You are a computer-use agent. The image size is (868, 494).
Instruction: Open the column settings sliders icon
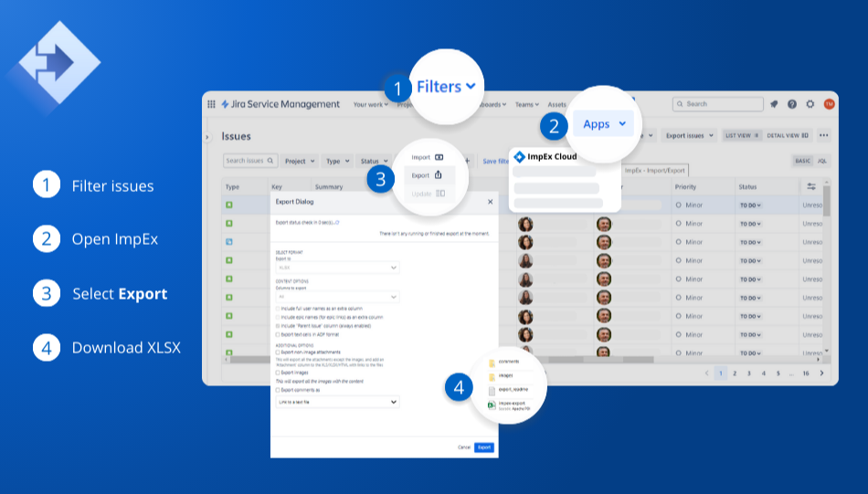(x=811, y=186)
